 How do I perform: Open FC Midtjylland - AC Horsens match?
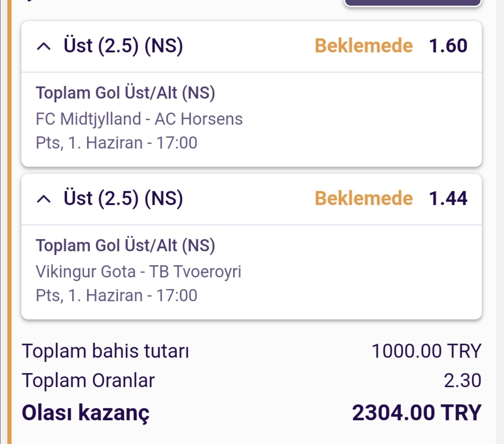(x=139, y=119)
